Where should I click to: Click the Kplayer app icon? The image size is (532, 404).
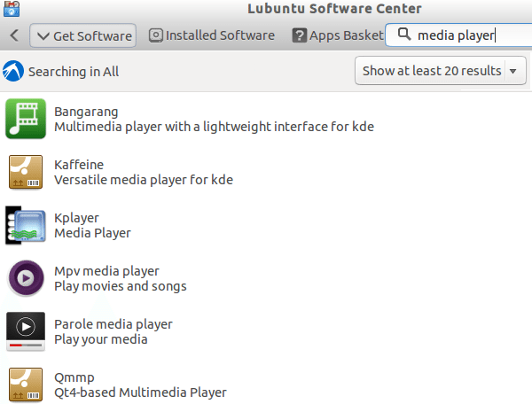tap(26, 224)
